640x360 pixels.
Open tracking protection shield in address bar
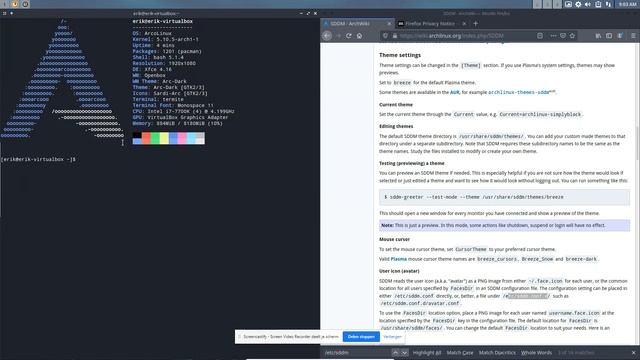pyautogui.click(x=385, y=36)
